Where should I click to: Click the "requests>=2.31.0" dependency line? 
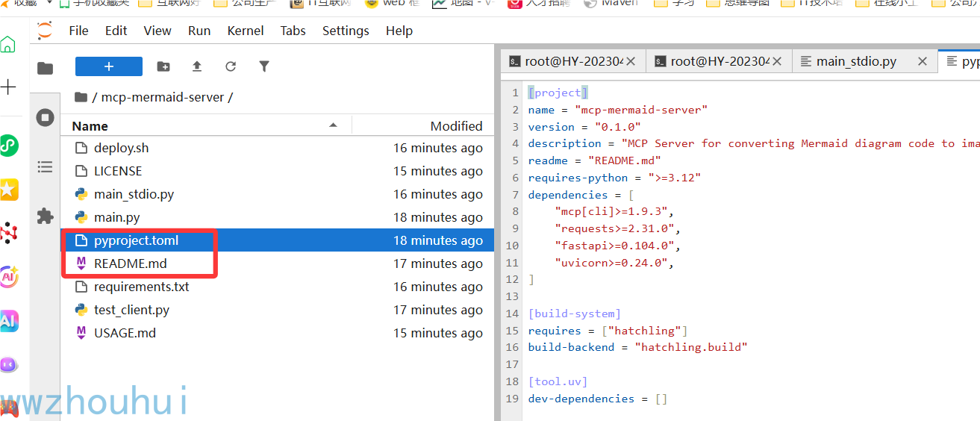pos(618,228)
